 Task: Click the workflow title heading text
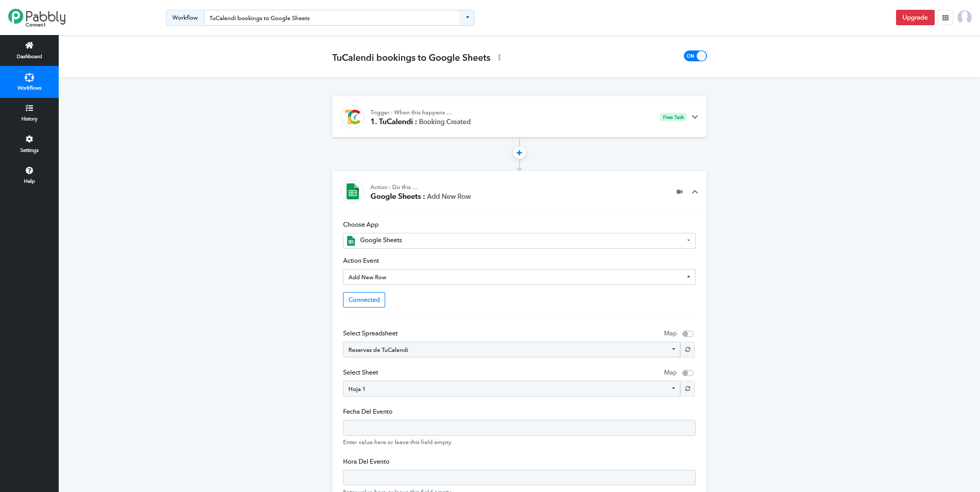(x=411, y=58)
